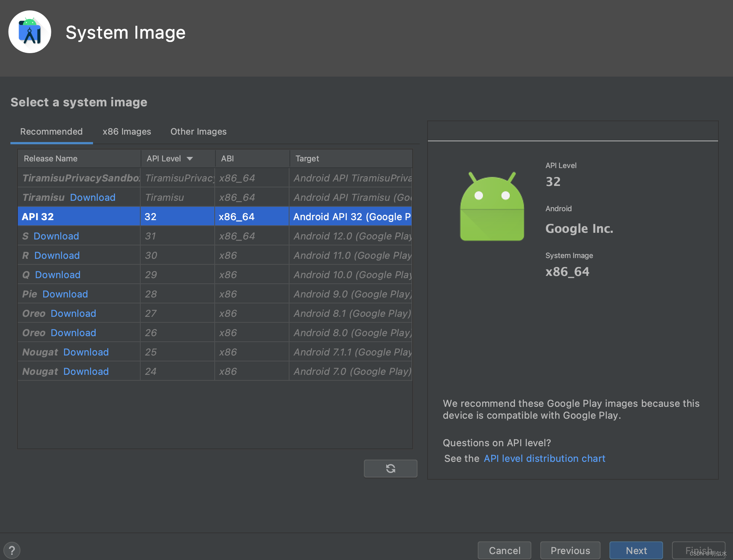Click the Next button
This screenshot has width=733, height=560.
tap(636, 550)
